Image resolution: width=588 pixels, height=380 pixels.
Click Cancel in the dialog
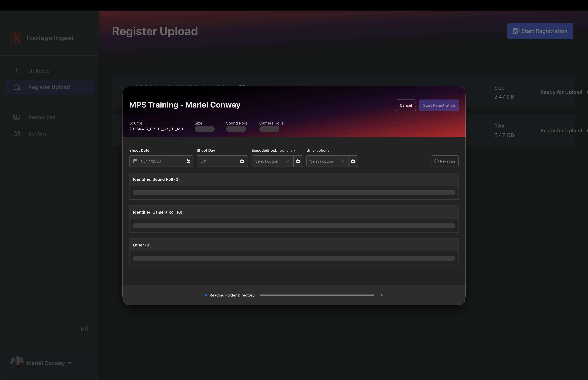coord(406,105)
